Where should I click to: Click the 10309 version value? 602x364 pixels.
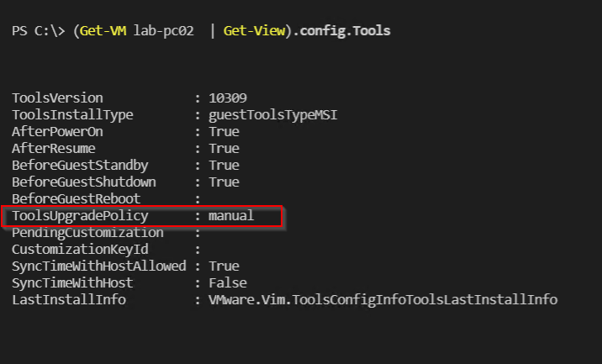pyautogui.click(x=227, y=98)
